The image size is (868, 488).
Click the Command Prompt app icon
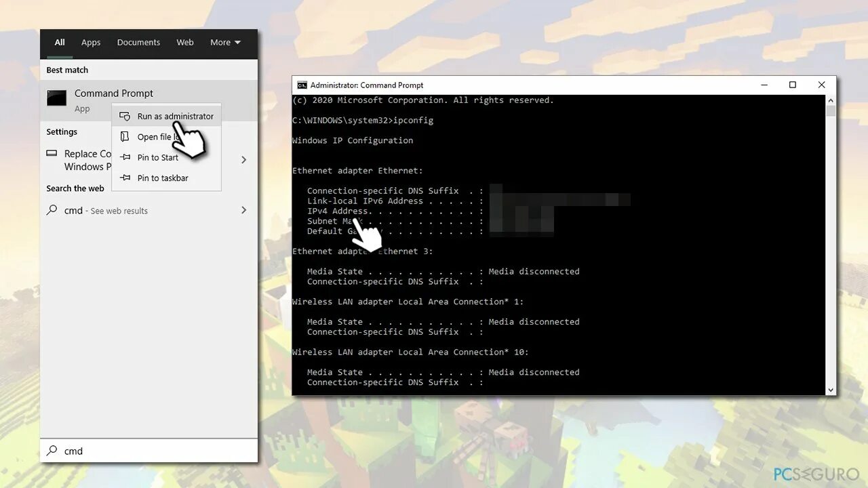tap(56, 98)
